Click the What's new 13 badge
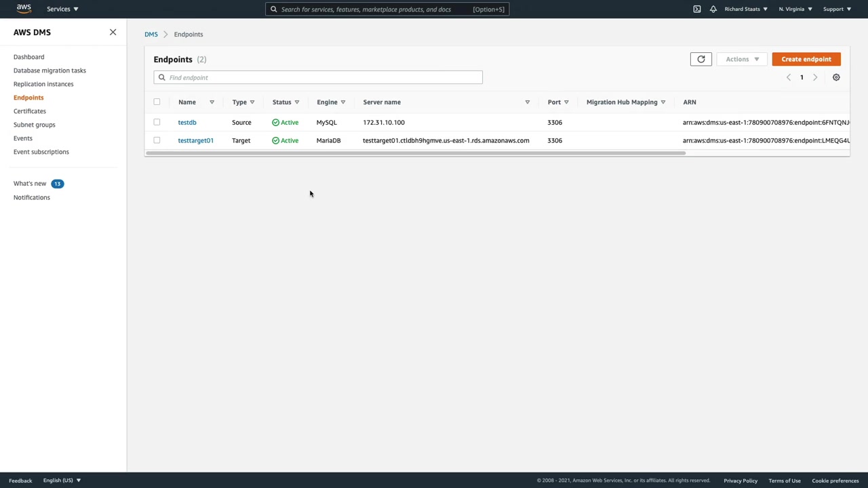Viewport: 868px width, 488px height. (57, 184)
